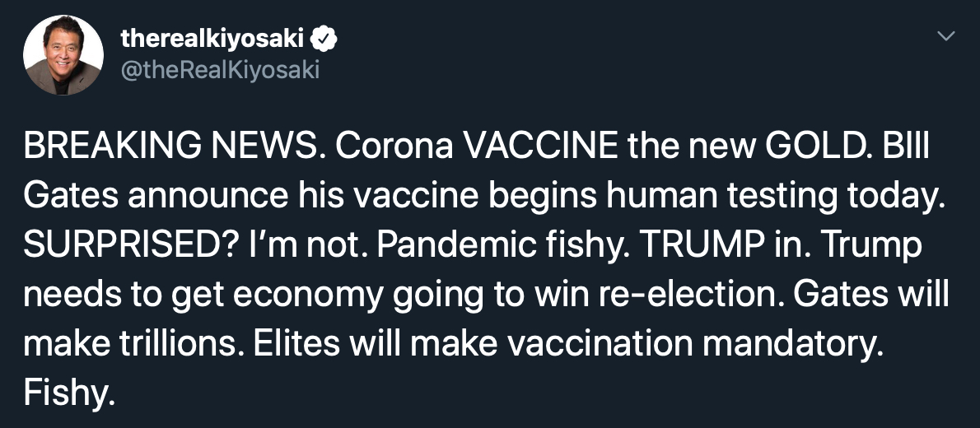Open the tweet options chevron menu
The height and width of the screenshot is (428, 980).
point(946,35)
